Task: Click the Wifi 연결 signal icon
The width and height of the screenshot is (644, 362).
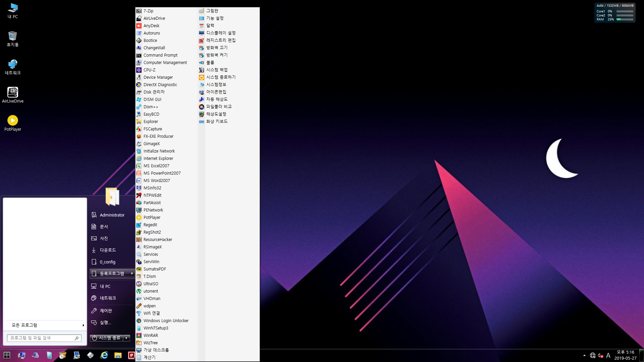Action: click(139, 313)
